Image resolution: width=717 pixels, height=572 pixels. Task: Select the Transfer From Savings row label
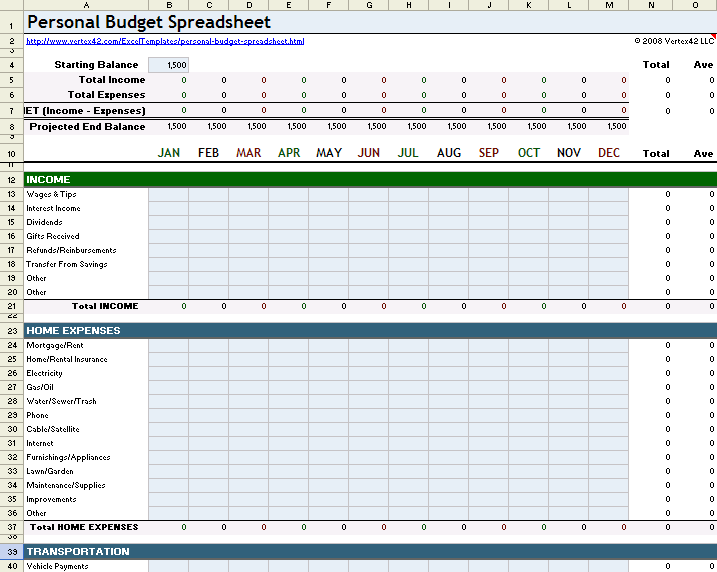(66, 265)
